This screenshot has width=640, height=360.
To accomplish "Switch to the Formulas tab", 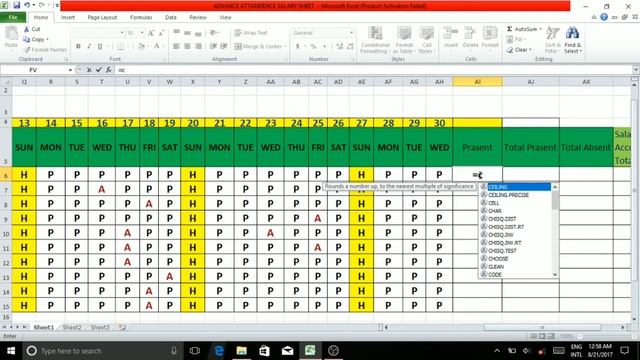I will tap(141, 18).
